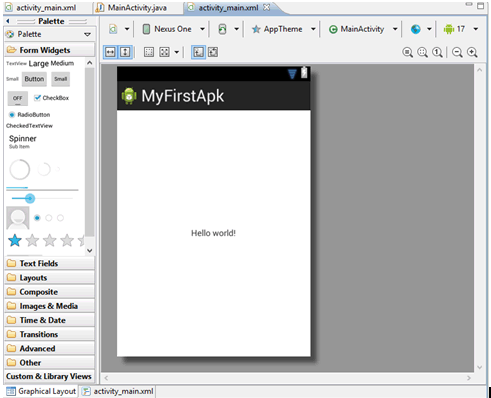The height and width of the screenshot is (398, 491).
Task: Select the RadioButton widget
Action: click(x=29, y=115)
